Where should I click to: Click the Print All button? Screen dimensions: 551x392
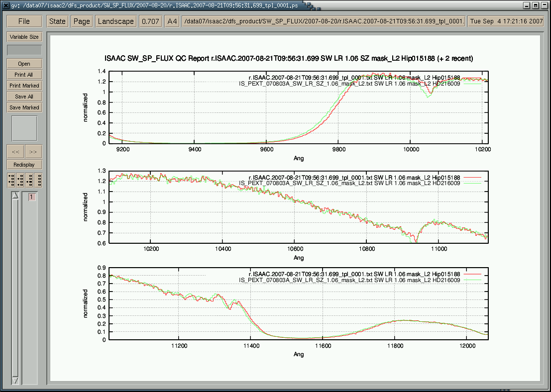tap(24, 75)
